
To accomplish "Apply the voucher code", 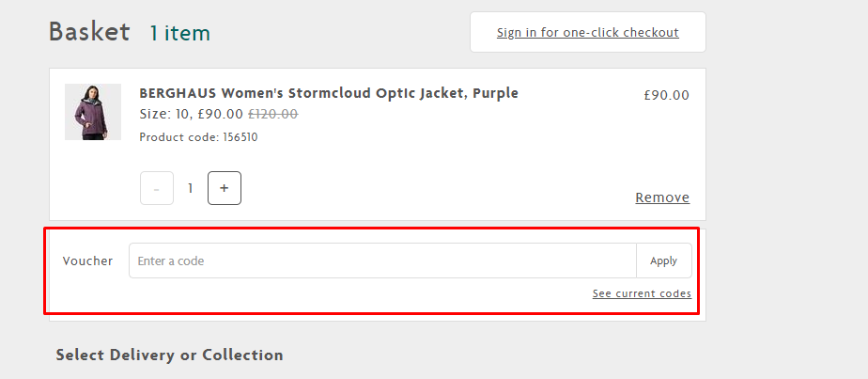I will tap(664, 261).
